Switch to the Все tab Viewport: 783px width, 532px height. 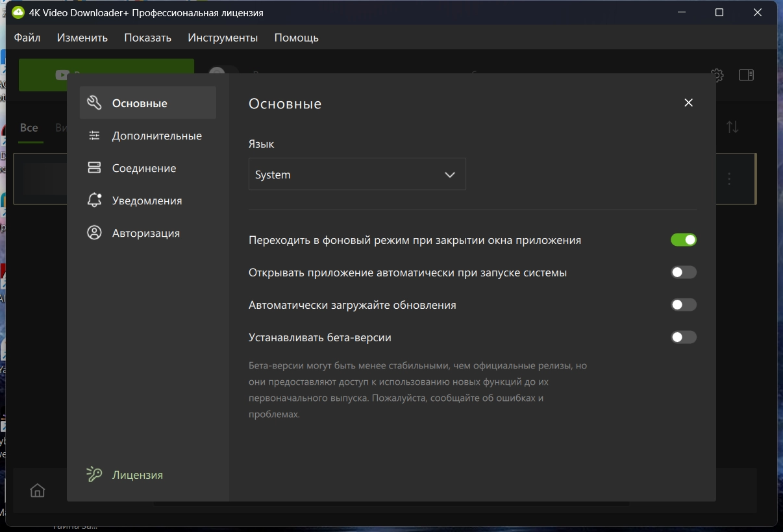click(x=29, y=128)
